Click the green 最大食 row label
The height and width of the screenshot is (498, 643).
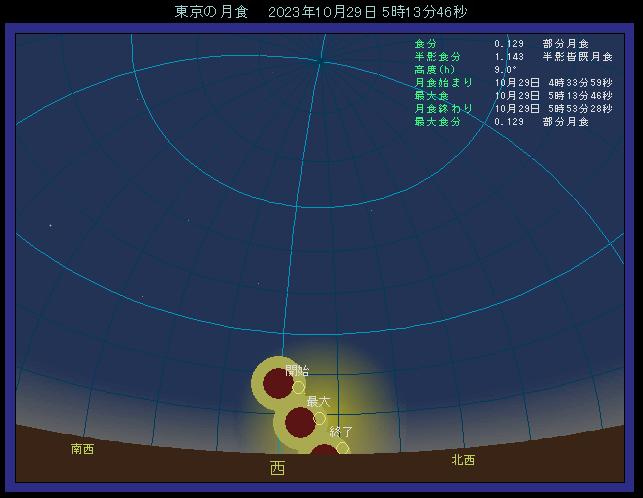[x=432, y=96]
